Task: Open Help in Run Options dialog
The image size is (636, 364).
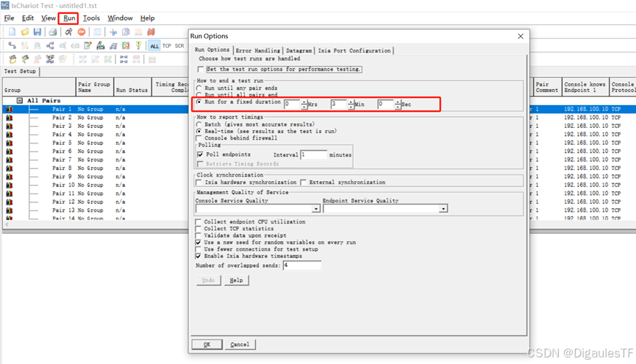Action: click(236, 280)
